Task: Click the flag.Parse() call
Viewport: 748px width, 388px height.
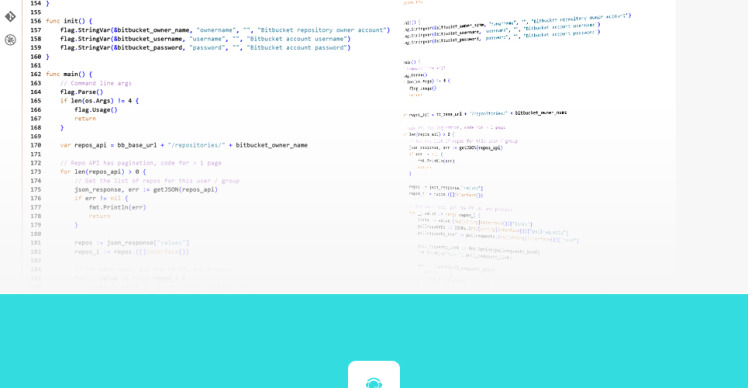Action: click(82, 92)
